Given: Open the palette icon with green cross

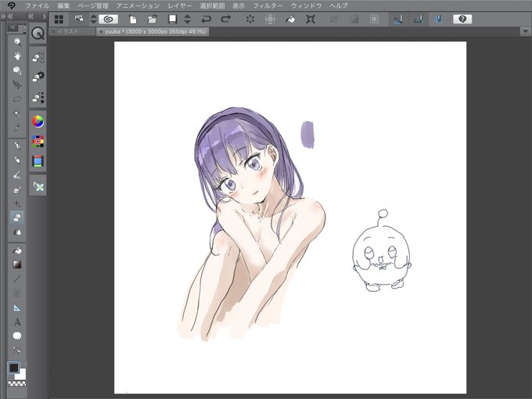Looking at the screenshot, I should click(38, 186).
